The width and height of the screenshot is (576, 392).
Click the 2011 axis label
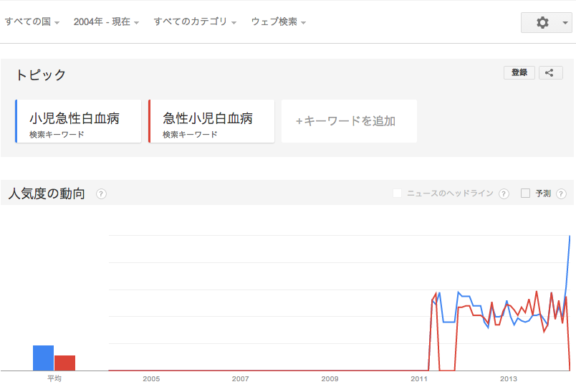point(419,379)
